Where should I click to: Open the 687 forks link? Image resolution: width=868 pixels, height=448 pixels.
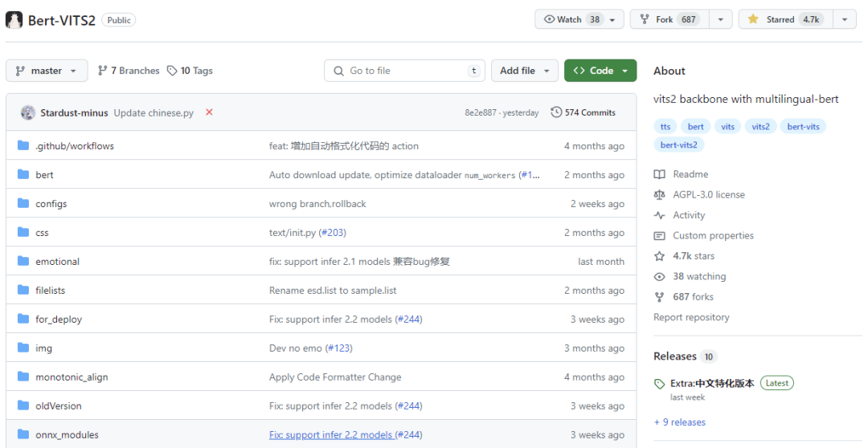coord(684,297)
